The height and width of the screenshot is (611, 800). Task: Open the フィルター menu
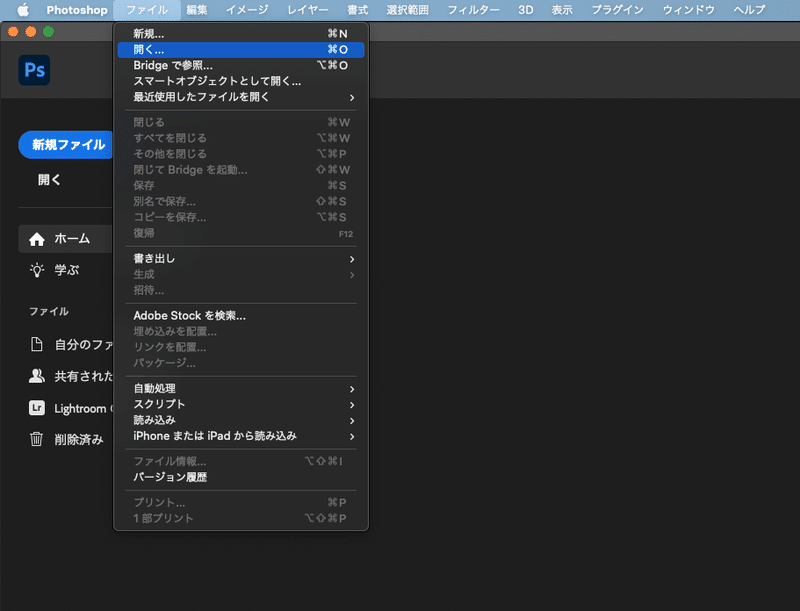(x=473, y=10)
